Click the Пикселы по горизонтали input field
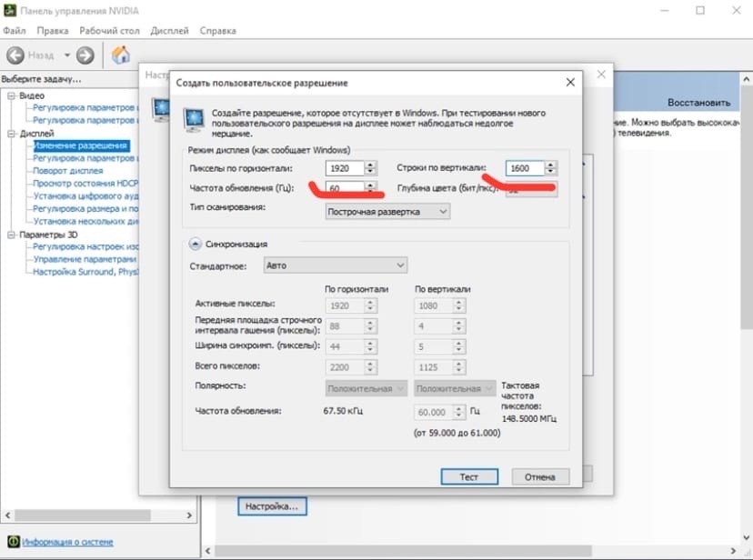The height and width of the screenshot is (560, 753). point(345,168)
